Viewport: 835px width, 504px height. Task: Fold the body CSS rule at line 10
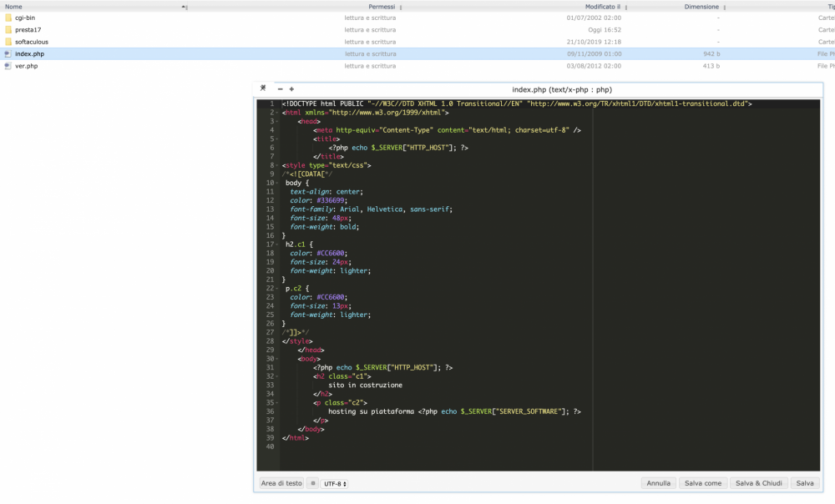point(277,183)
